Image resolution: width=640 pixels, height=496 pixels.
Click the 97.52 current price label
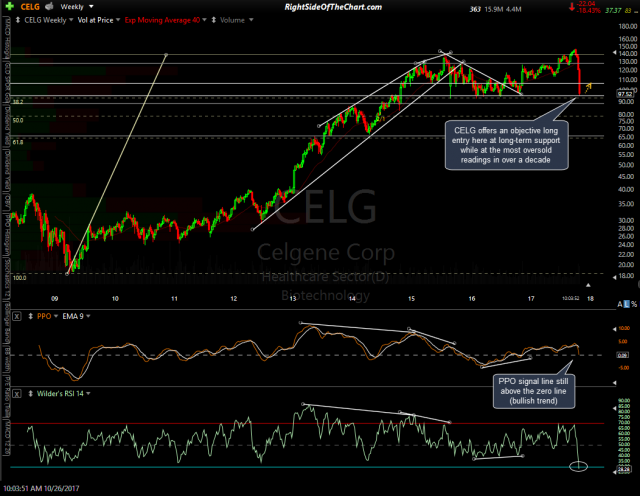625,94
